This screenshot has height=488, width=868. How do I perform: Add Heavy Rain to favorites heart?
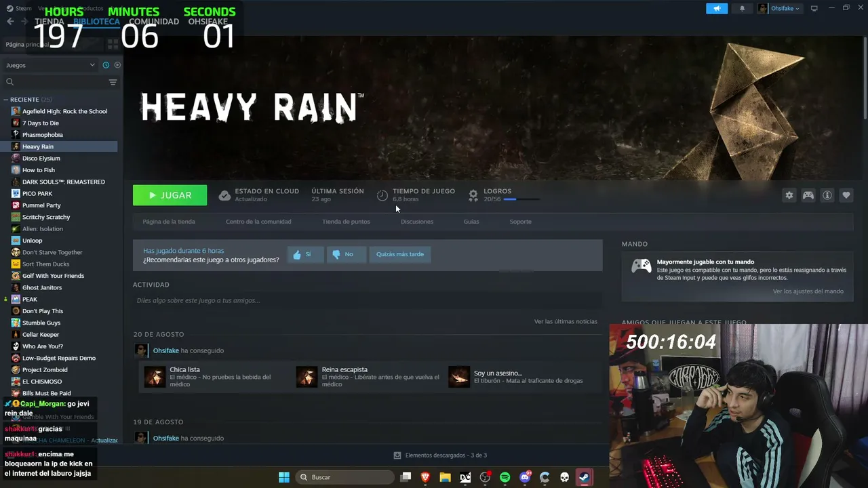[846, 195]
